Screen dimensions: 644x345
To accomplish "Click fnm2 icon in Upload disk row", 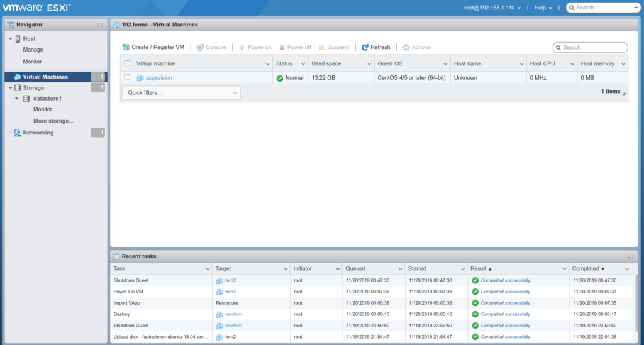I will [219, 337].
